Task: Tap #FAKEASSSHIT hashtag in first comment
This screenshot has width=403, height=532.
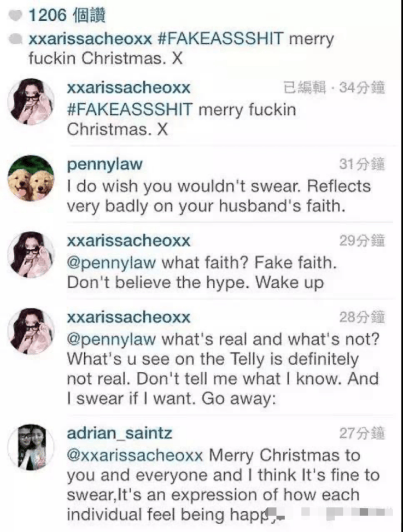Action: pyautogui.click(x=130, y=109)
